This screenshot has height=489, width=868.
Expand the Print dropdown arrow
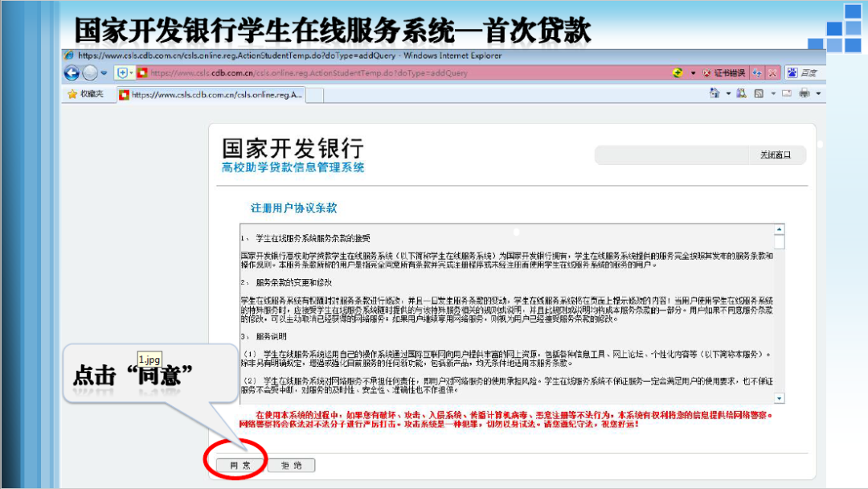[x=818, y=94]
